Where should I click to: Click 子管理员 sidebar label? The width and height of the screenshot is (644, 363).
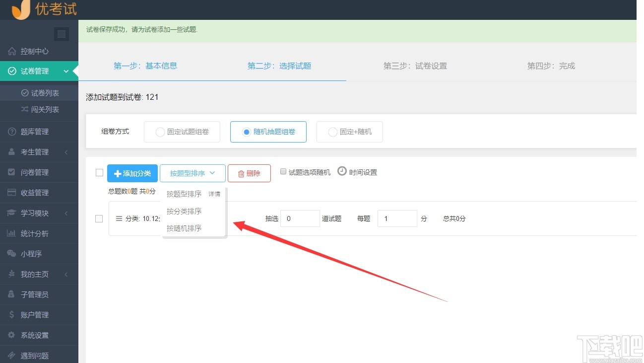(35, 294)
